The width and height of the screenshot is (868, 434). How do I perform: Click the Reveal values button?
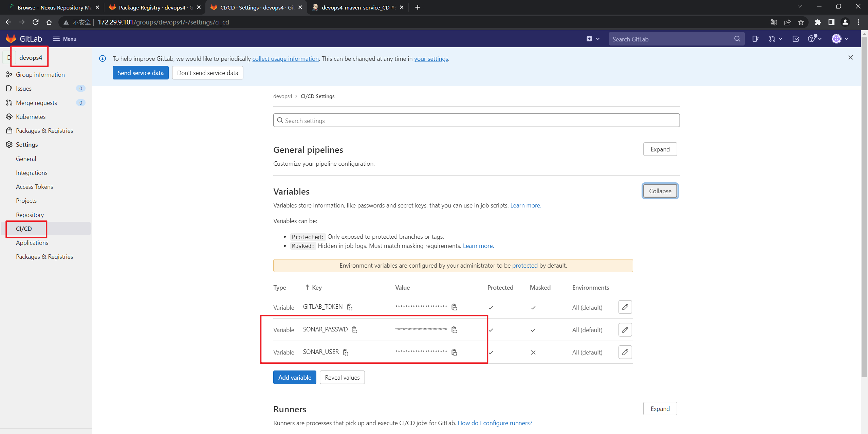click(x=342, y=377)
